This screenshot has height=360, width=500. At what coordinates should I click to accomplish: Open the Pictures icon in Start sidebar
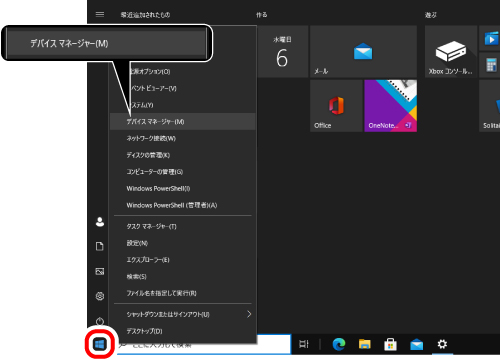(100, 271)
